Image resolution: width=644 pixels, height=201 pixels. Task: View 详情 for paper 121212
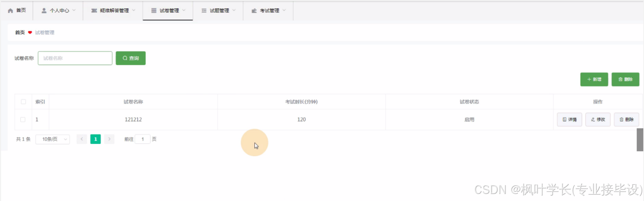coord(570,120)
